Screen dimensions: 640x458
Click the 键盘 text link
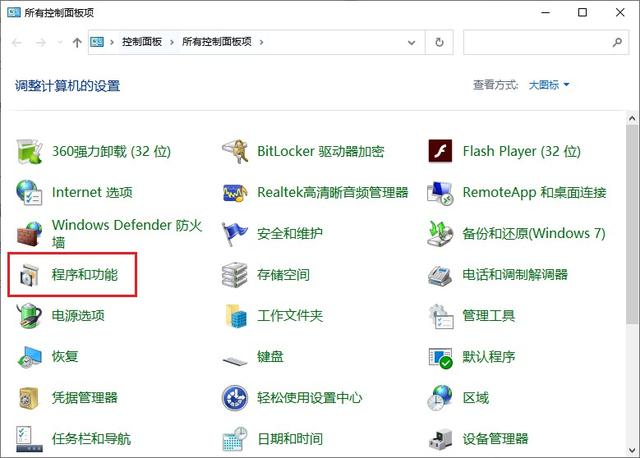click(x=270, y=357)
